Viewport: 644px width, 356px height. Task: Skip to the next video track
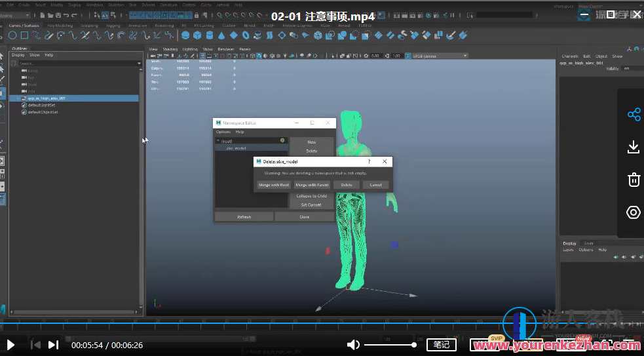(x=54, y=345)
